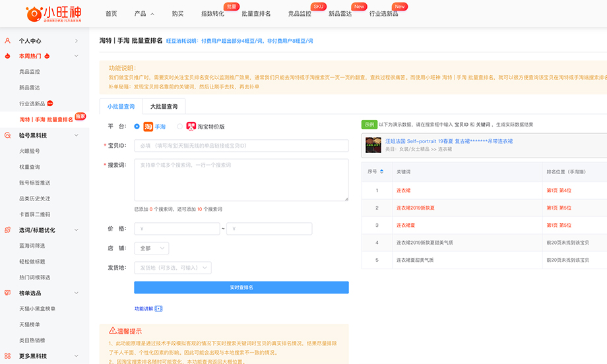Open 蓝海词筛选 in the sidebar
This screenshot has width=607, height=364.
point(32,245)
